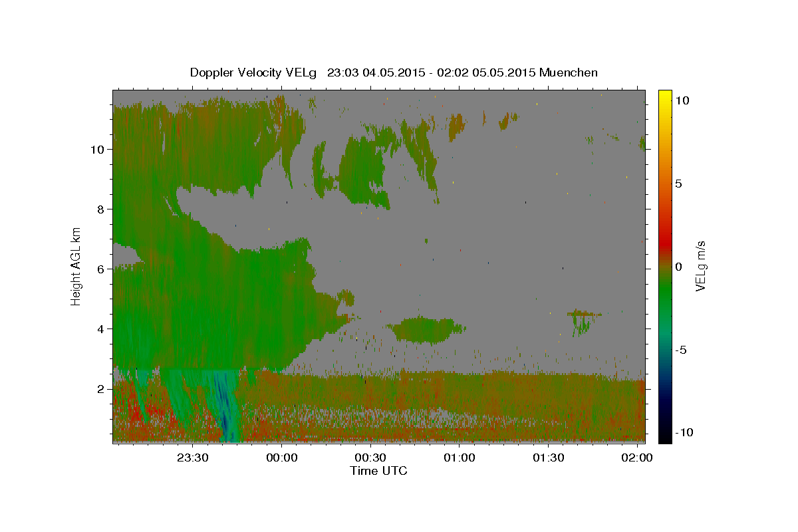Click the isolated green cloud near 00:45 at 4 km
The width and height of the screenshot is (798, 532).
[426, 330]
